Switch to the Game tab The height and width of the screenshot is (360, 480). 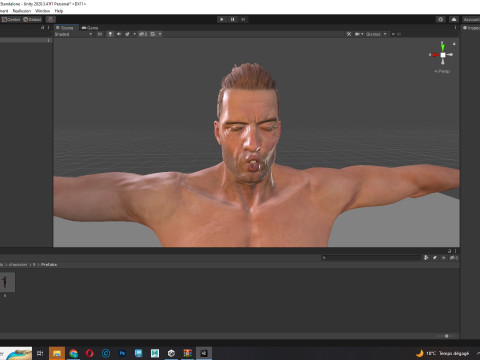click(90, 28)
